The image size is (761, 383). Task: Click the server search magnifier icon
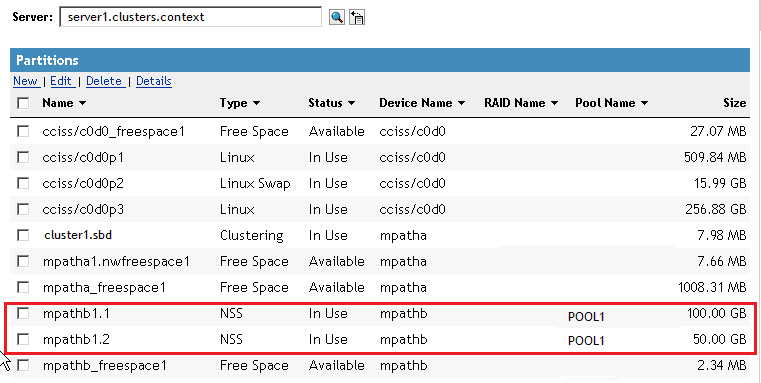(337, 17)
